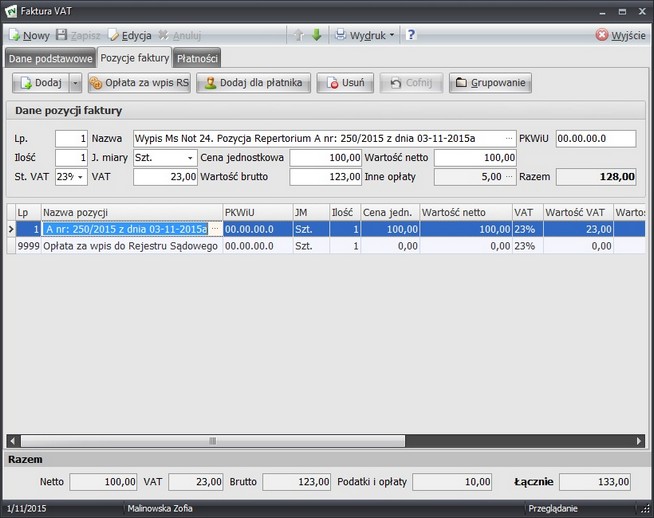654x518 pixels.
Task: Click the Edycja pencil icon
Action: [x=114, y=35]
